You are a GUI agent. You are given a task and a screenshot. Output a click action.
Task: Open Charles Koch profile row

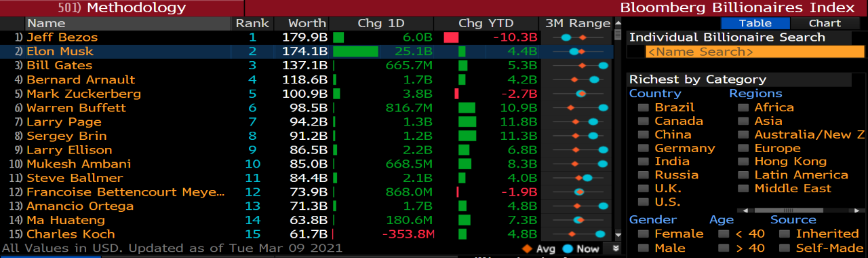click(x=307, y=234)
